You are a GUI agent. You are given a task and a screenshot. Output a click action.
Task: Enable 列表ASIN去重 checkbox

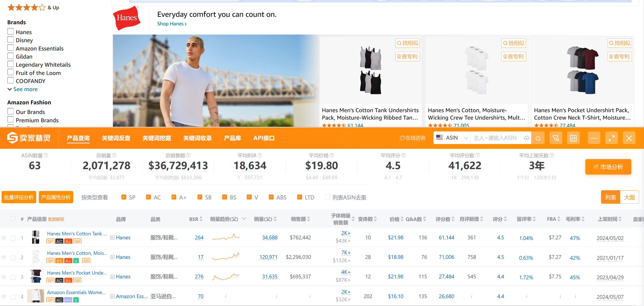[327, 197]
